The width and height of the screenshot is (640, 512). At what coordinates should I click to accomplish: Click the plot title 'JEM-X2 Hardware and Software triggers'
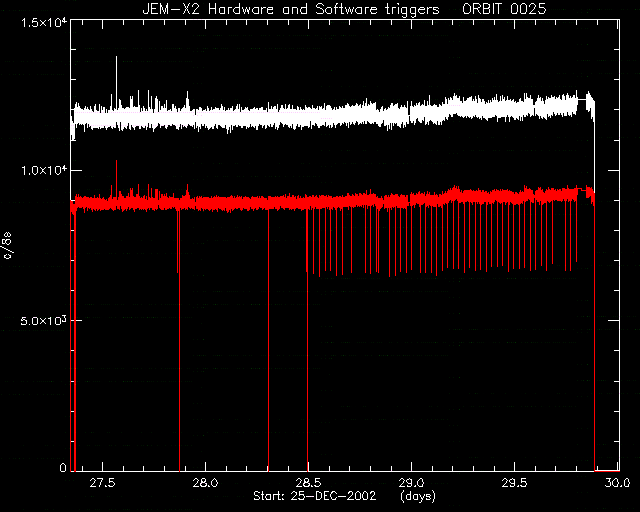click(291, 9)
